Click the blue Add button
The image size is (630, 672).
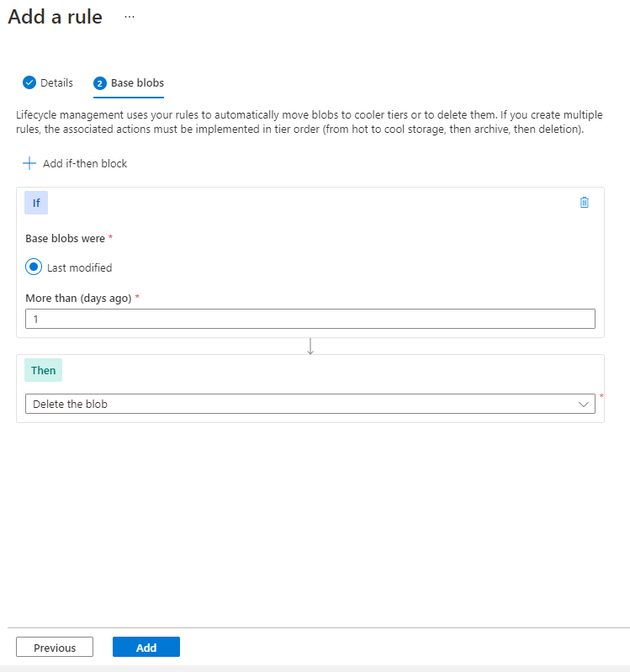point(146,647)
